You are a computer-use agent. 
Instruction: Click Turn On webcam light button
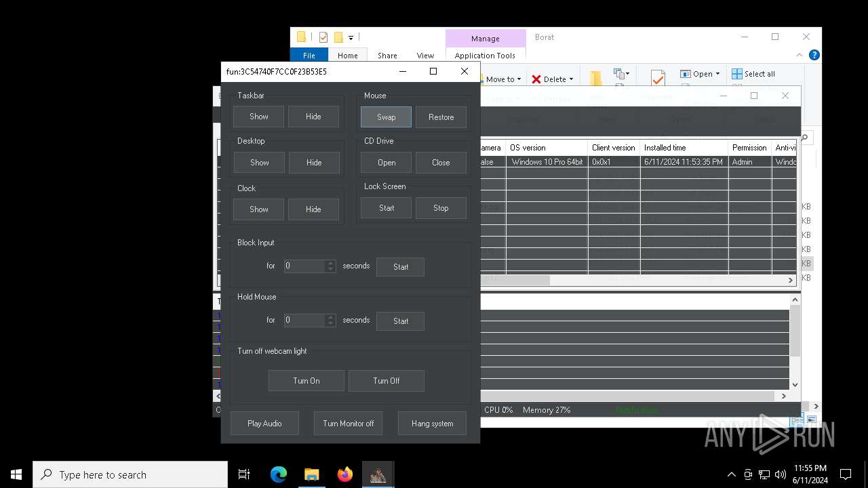click(307, 381)
